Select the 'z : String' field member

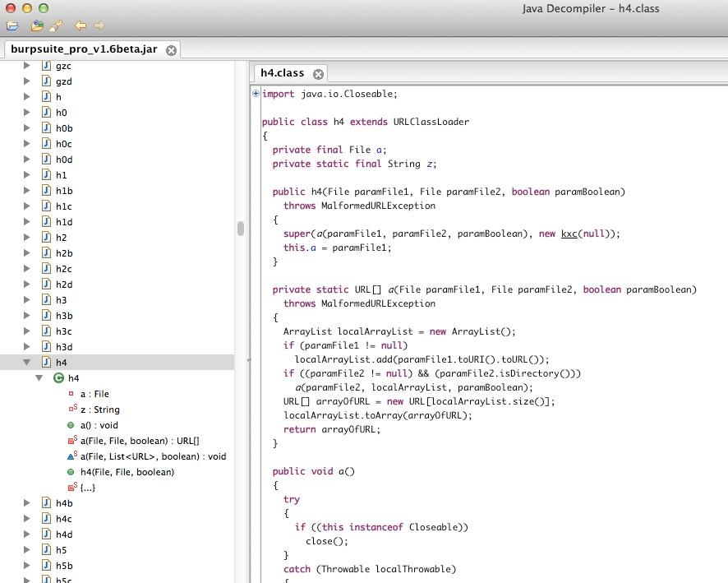(x=99, y=409)
